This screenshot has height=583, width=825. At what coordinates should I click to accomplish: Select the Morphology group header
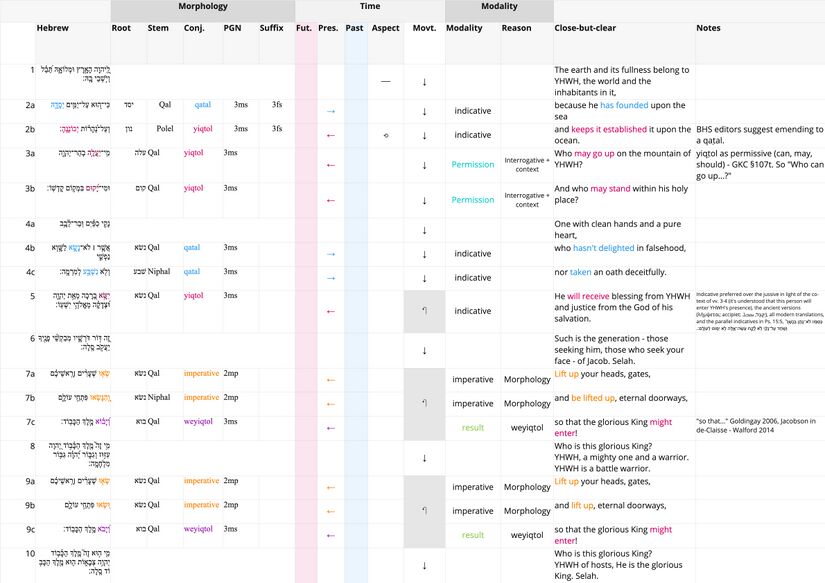coord(202,7)
